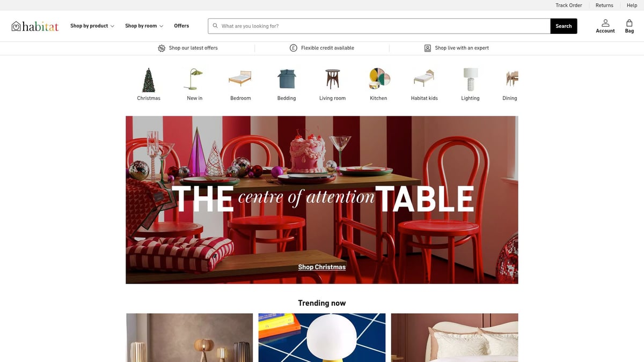The width and height of the screenshot is (644, 362).
Task: Choose the Kitchen plates category icon
Action: point(378,79)
